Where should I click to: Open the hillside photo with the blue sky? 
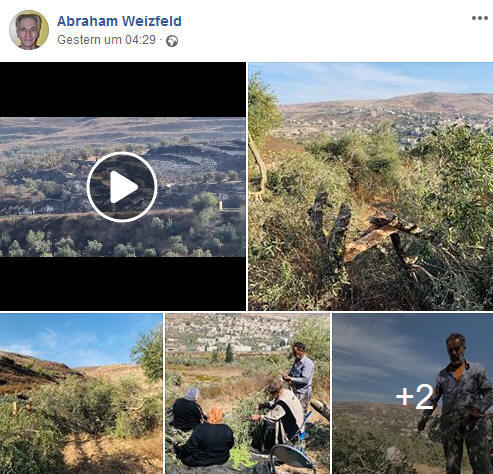point(81,393)
